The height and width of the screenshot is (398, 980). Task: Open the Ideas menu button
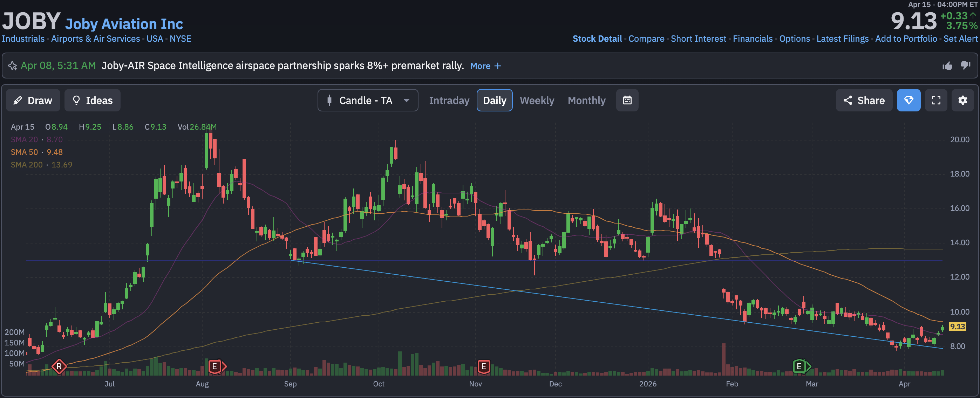click(93, 100)
